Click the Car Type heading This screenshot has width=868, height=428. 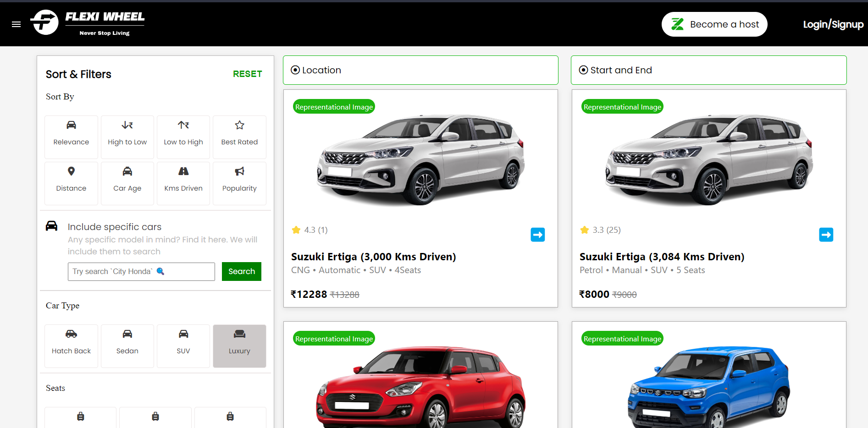click(x=62, y=306)
